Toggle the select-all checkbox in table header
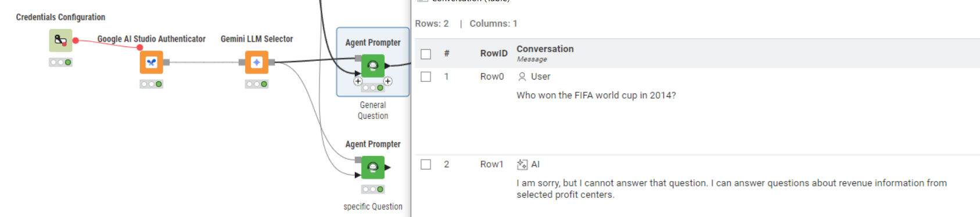This screenshot has width=980, height=217. pyautogui.click(x=426, y=54)
